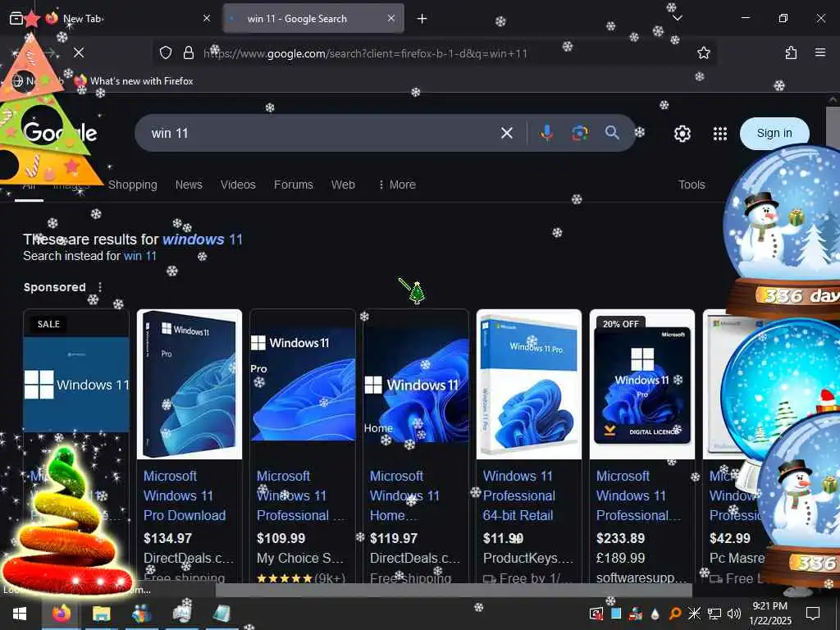Viewport: 840px width, 630px height.
Task: Open Google quick settings gear icon
Action: pos(682,134)
